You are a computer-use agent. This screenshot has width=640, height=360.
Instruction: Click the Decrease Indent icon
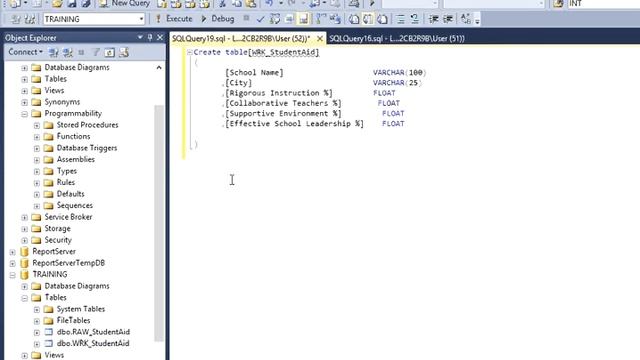point(433,19)
